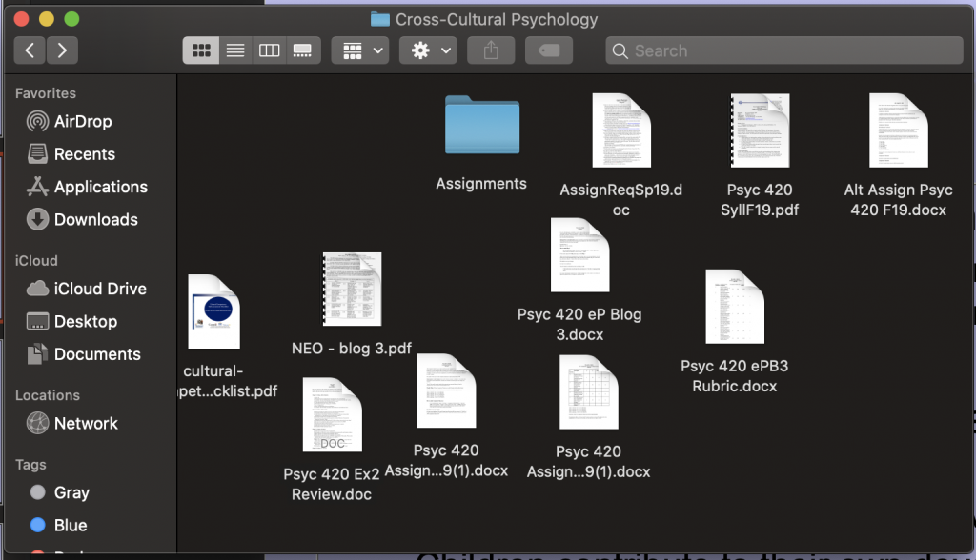Select the Psyc 420 SyllF19.pdf icon

(760, 130)
